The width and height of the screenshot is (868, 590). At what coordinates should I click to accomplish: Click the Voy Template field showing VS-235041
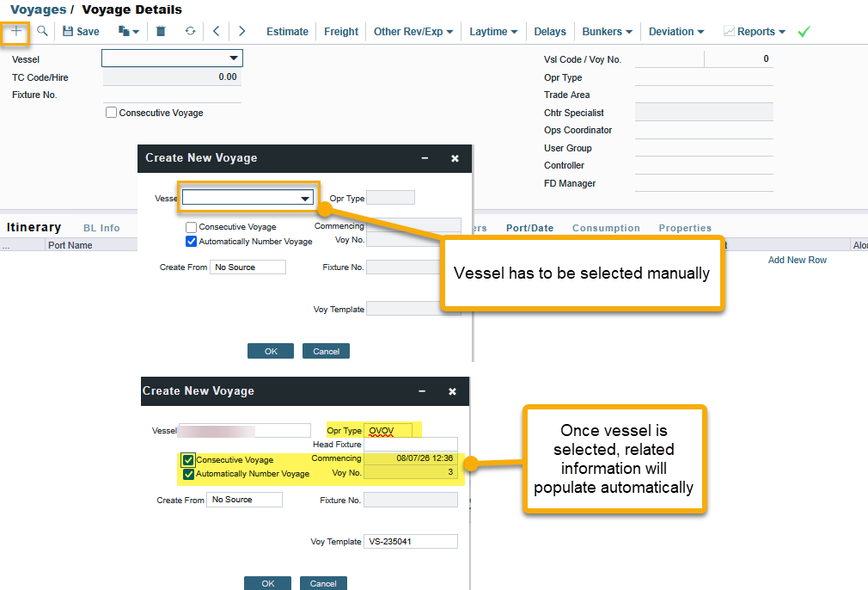click(x=411, y=542)
